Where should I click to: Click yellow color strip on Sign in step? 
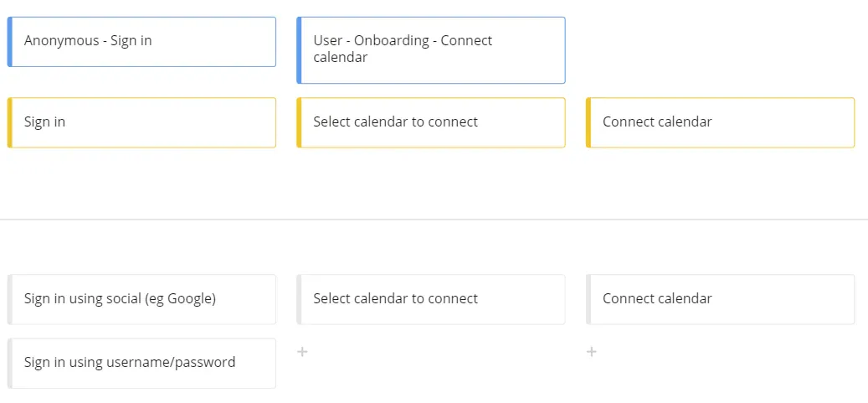click(x=9, y=122)
